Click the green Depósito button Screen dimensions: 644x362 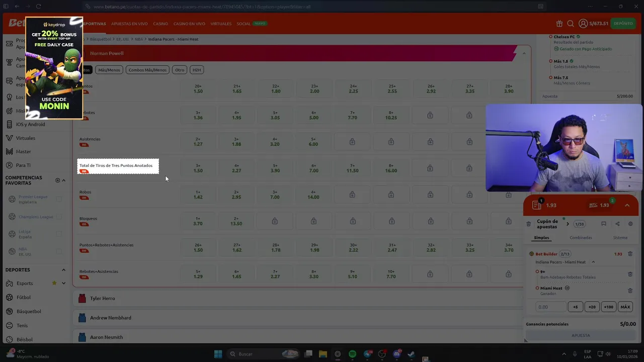pos(623,24)
